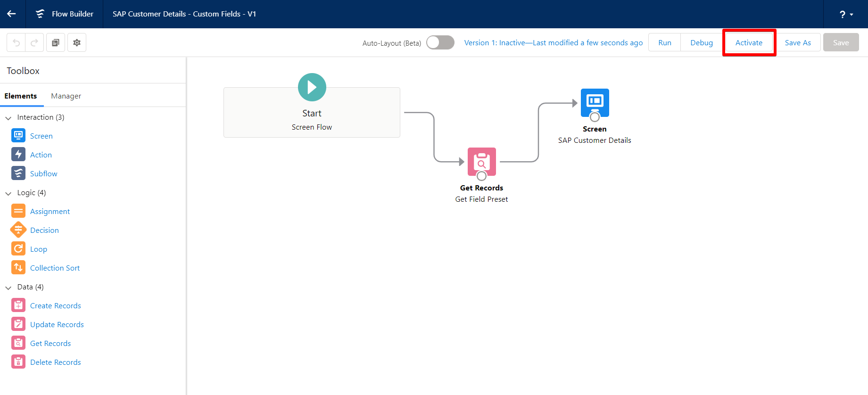The width and height of the screenshot is (868, 395).
Task: Collapse the Logic (4) section
Action: 8,193
